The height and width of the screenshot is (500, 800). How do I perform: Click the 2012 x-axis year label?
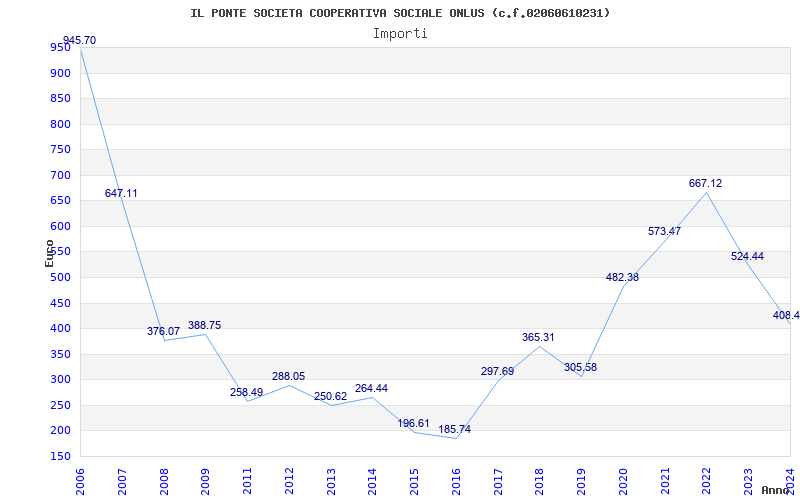[x=289, y=482]
